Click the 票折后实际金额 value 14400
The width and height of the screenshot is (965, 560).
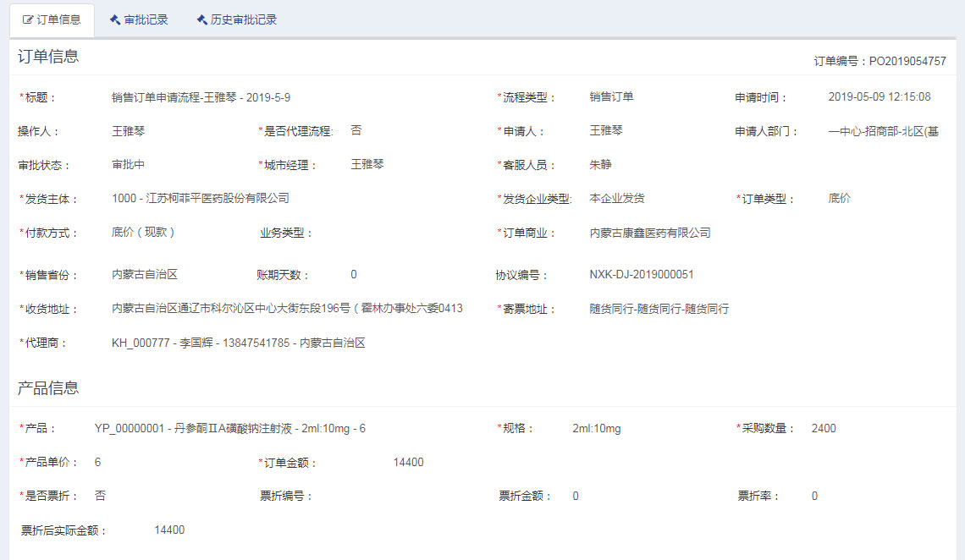pos(169,530)
